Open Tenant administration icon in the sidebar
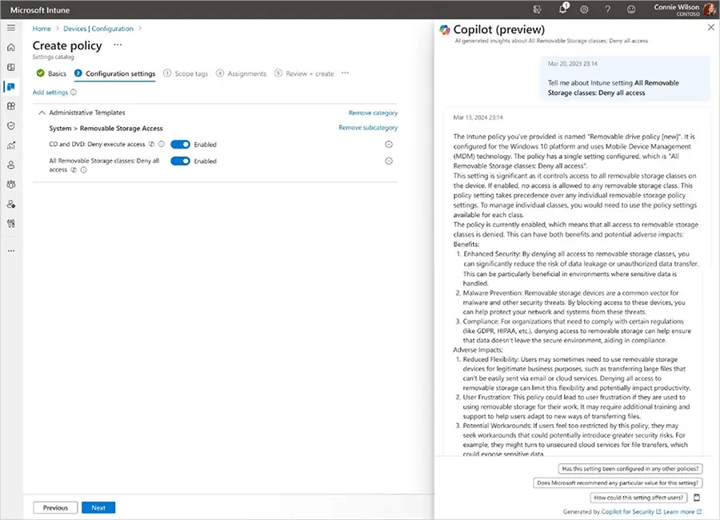Screen dimensions: 720x520 coord(11,204)
